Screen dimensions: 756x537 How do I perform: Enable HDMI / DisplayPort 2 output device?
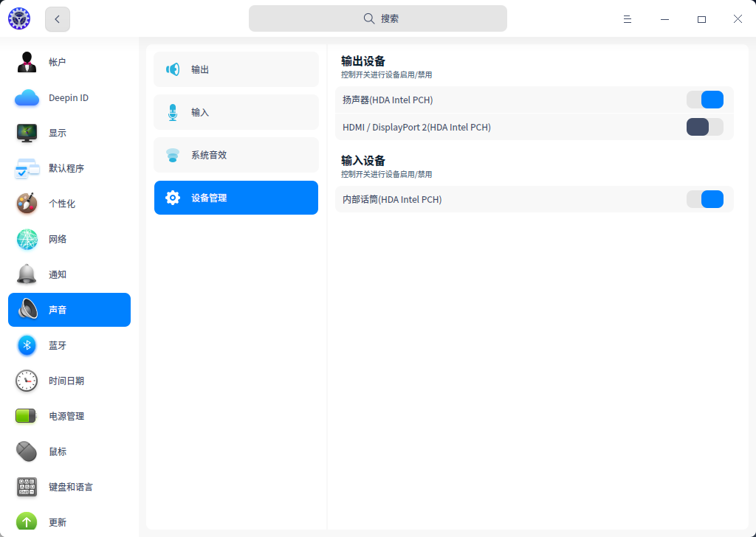[x=704, y=127]
